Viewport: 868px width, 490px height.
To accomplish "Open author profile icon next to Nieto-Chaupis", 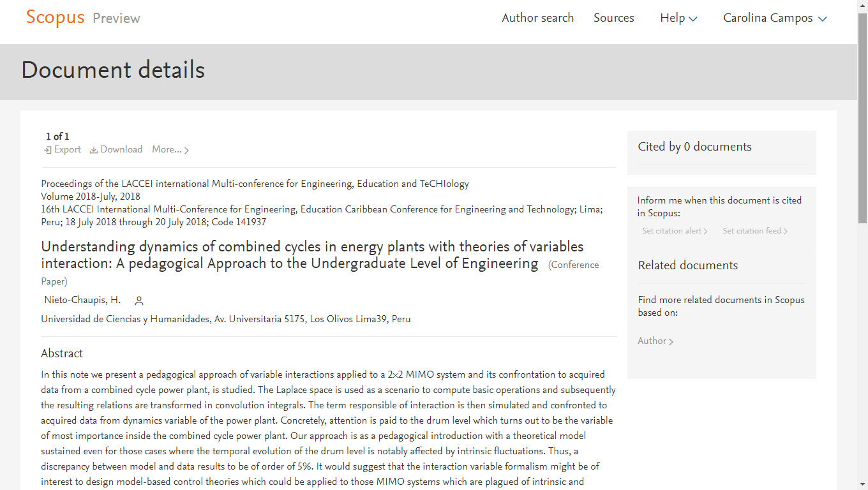I will pyautogui.click(x=139, y=301).
